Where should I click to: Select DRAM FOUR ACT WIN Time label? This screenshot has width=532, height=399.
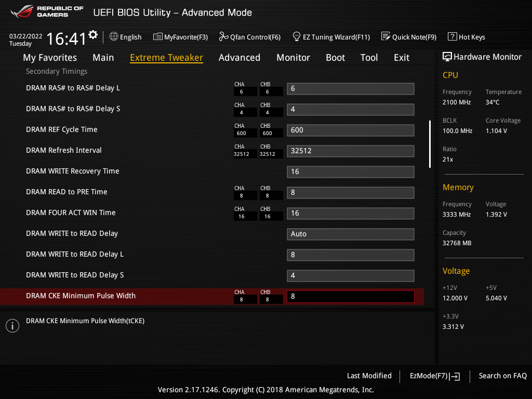tap(71, 212)
